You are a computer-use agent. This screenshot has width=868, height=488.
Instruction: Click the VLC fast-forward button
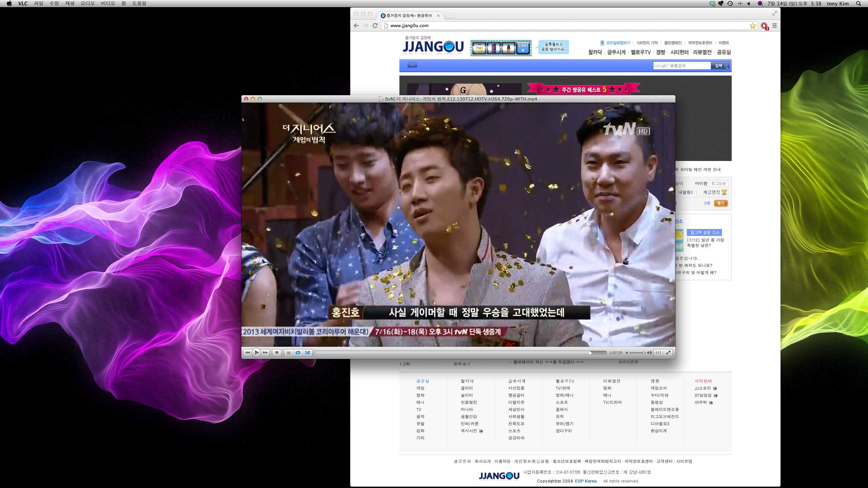tap(265, 353)
